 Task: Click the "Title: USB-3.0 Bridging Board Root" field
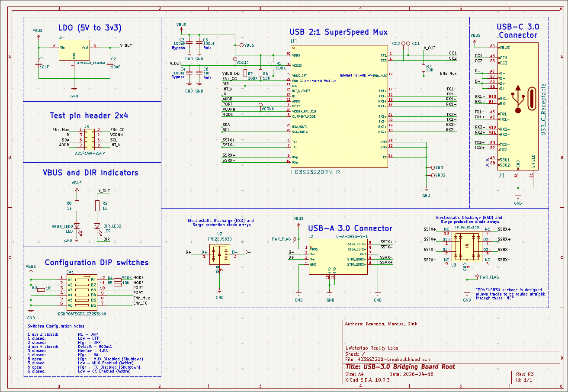pyautogui.click(x=400, y=366)
